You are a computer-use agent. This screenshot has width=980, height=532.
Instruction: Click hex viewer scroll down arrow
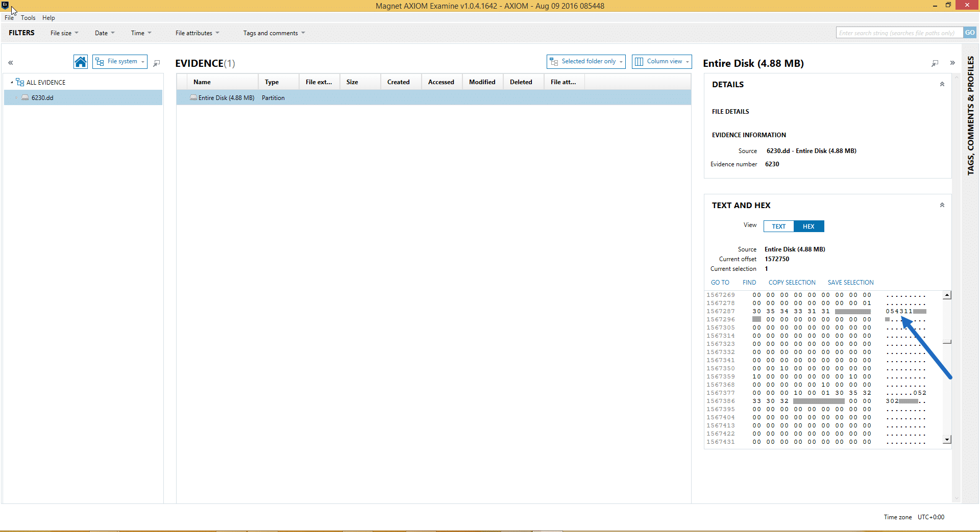tap(947, 439)
